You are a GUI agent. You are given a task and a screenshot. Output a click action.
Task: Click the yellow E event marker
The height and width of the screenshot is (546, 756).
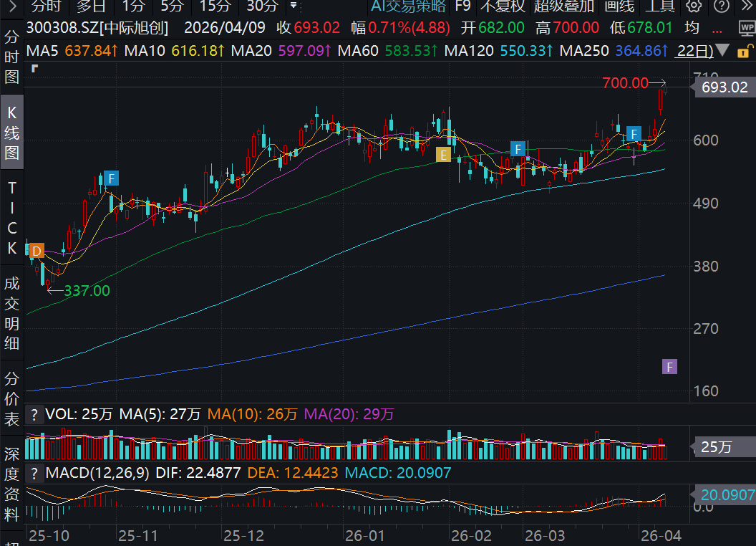[x=443, y=155]
